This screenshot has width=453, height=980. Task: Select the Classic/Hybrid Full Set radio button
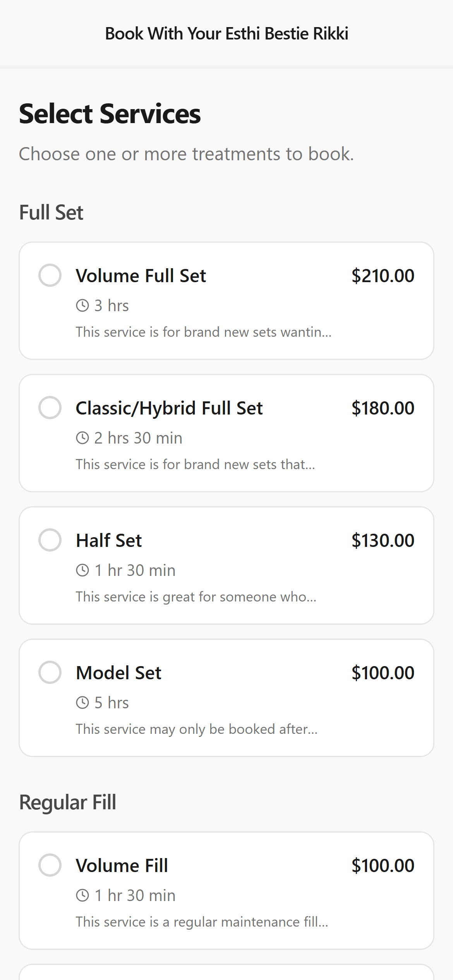(50, 408)
